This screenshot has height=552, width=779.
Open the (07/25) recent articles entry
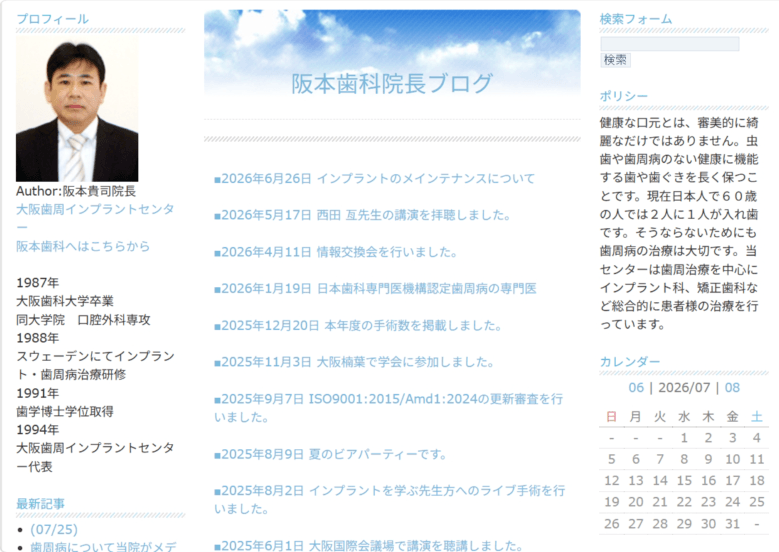54,529
